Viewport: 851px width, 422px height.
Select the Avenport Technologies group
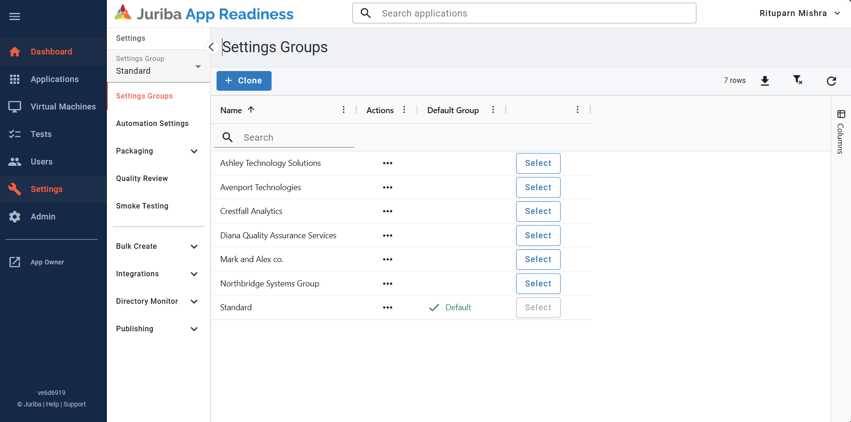point(538,187)
